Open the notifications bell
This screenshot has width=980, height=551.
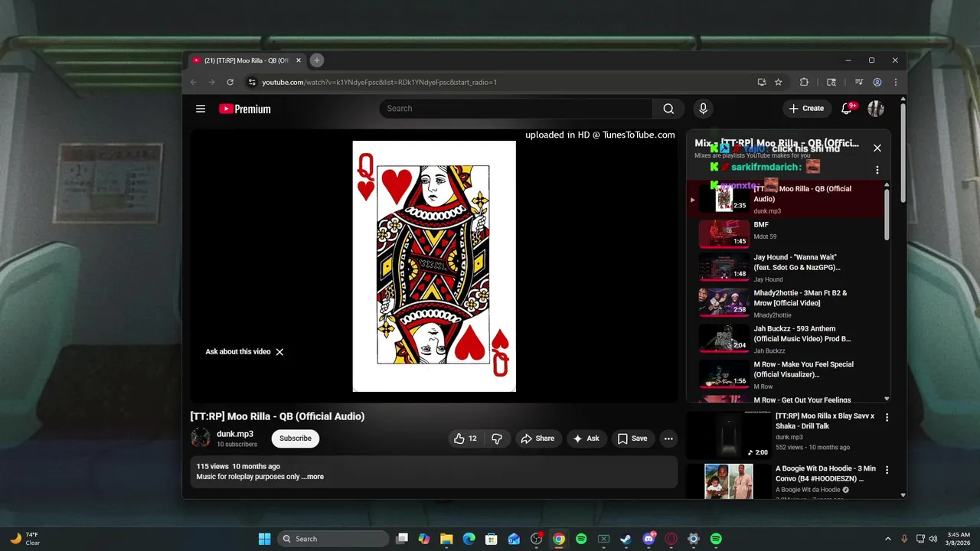tap(846, 109)
